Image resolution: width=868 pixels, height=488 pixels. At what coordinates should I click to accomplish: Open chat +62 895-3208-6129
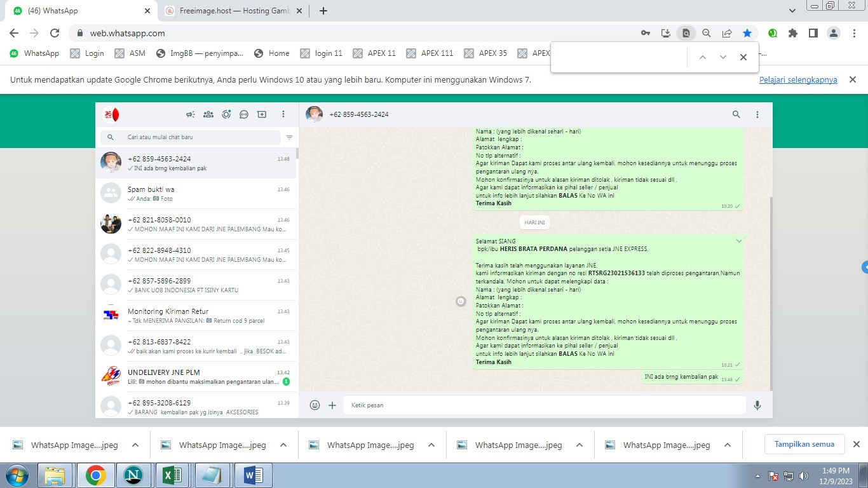point(196,405)
